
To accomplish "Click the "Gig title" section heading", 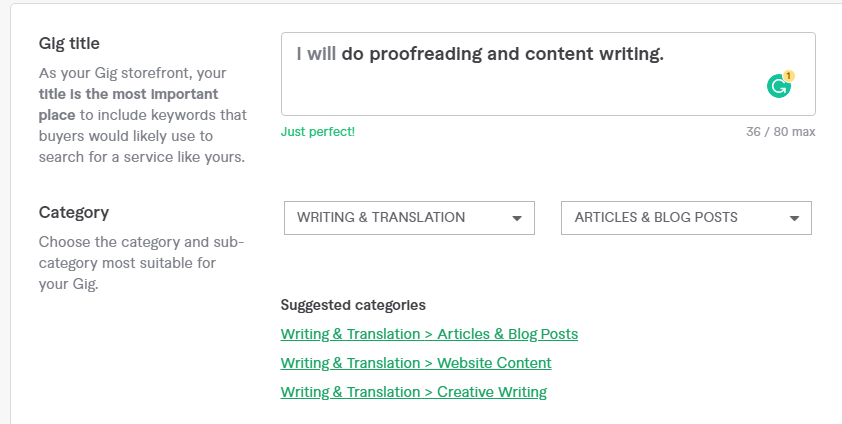I will tap(69, 44).
